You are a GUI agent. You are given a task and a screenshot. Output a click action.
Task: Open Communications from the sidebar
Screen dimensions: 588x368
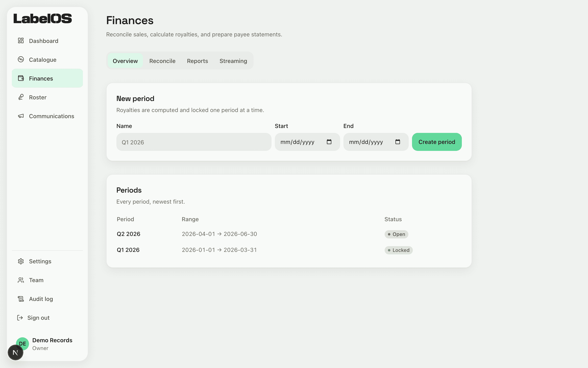click(47, 116)
